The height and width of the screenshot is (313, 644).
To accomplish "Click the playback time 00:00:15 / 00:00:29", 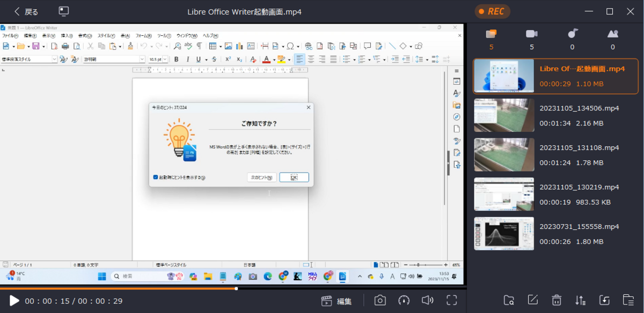I will [x=74, y=301].
